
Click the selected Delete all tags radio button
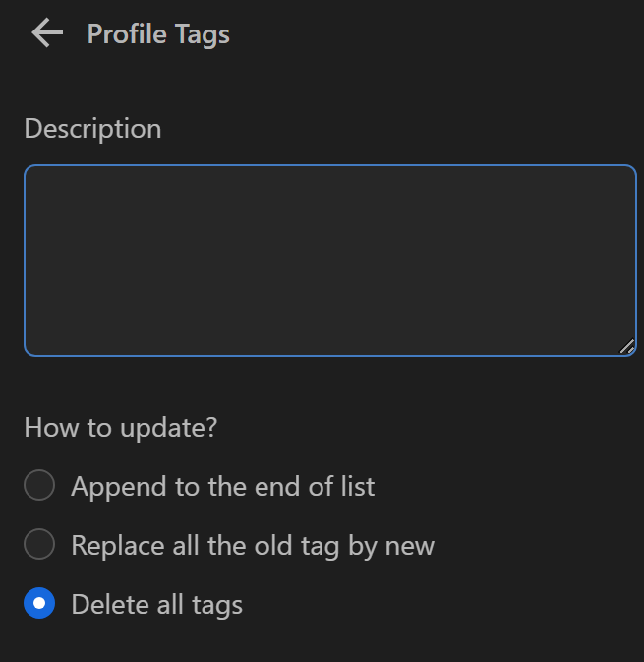coord(39,604)
